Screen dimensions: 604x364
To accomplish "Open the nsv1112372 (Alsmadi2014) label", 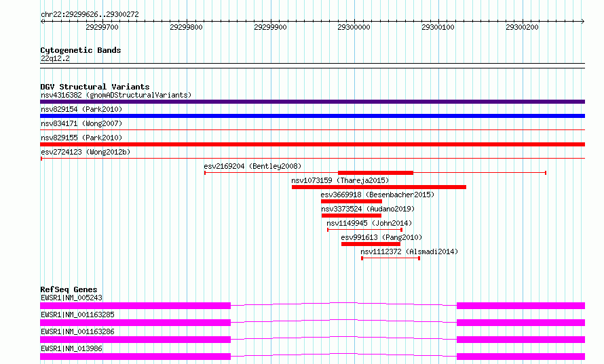I will pos(409,251).
